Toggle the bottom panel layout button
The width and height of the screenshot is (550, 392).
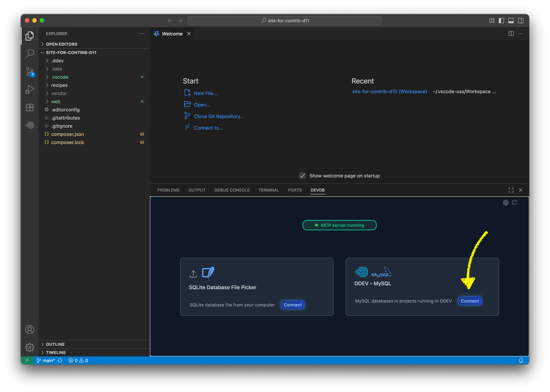511,21
